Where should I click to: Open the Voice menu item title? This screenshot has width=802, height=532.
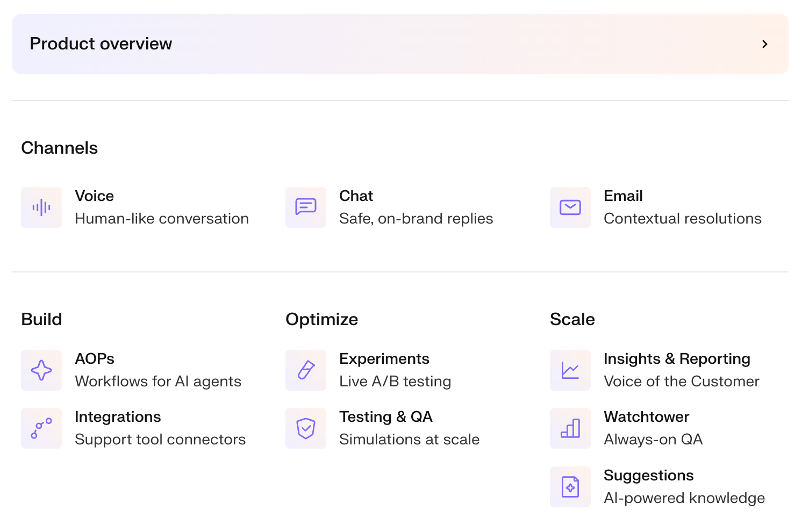point(95,196)
